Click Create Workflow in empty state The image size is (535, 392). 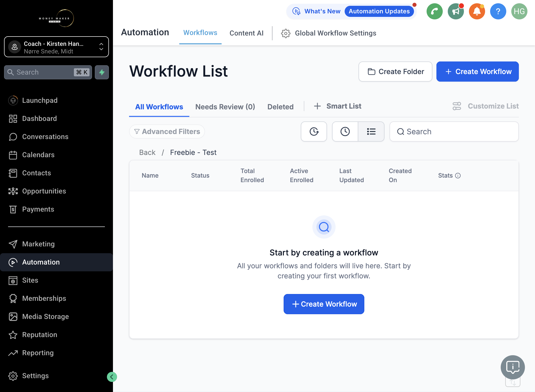pyautogui.click(x=324, y=304)
